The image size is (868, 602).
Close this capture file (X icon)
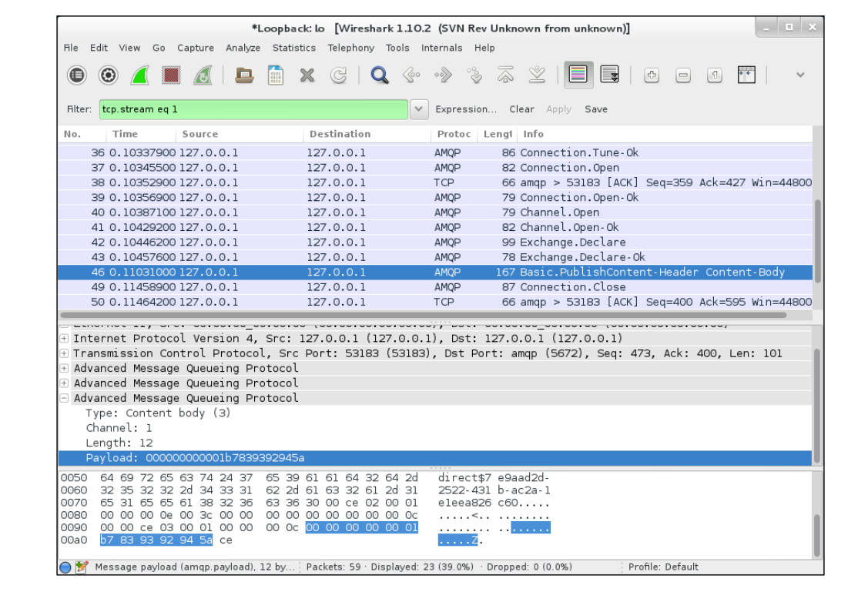coord(307,75)
